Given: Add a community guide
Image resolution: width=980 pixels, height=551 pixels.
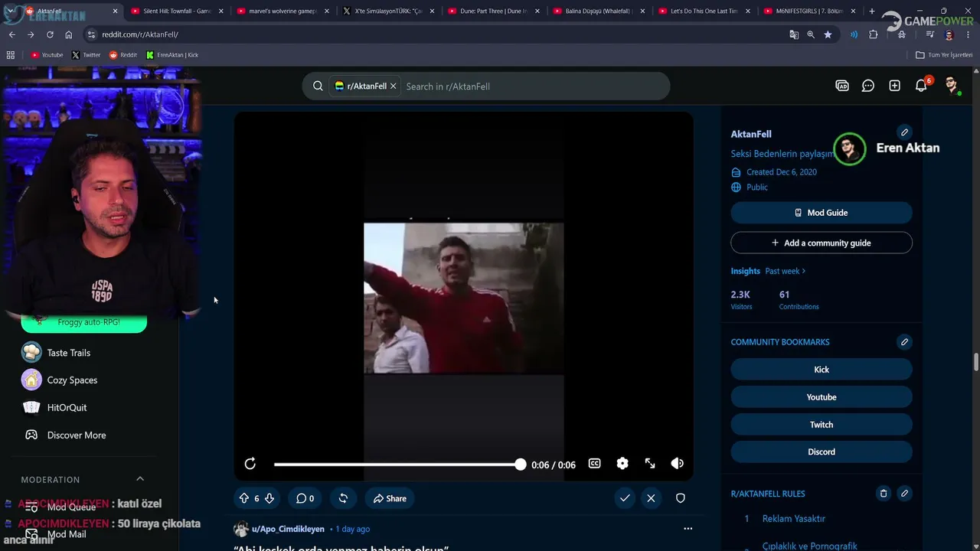Looking at the screenshot, I should pyautogui.click(x=822, y=243).
